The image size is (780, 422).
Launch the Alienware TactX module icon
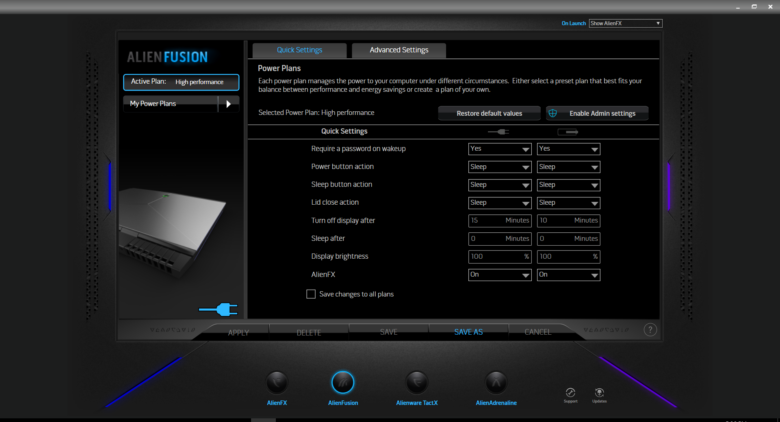point(417,383)
